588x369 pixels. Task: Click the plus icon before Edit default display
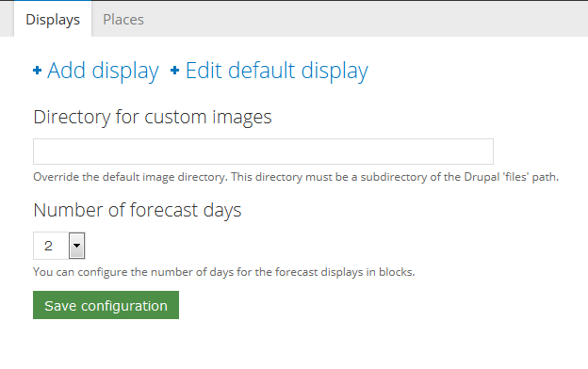(174, 70)
